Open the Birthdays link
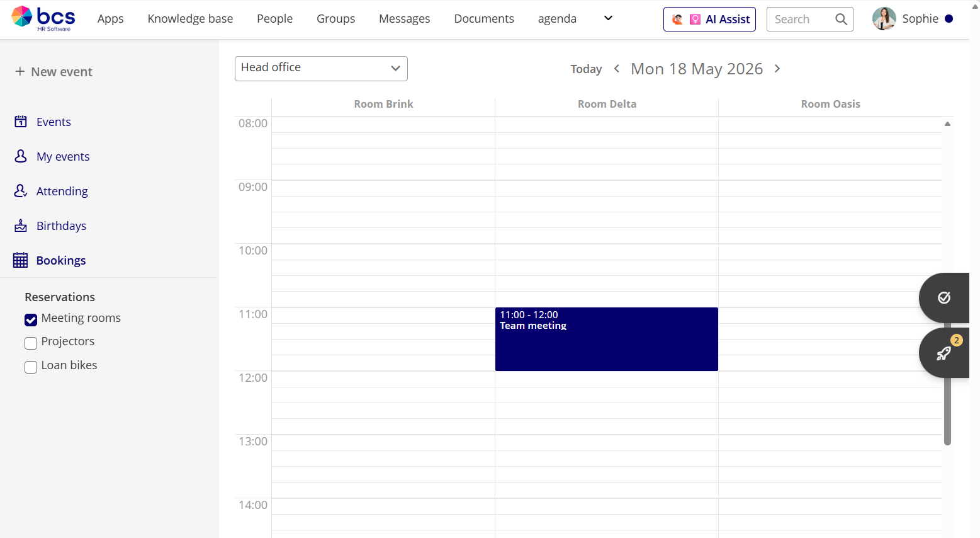This screenshot has height=538, width=980. coord(62,226)
